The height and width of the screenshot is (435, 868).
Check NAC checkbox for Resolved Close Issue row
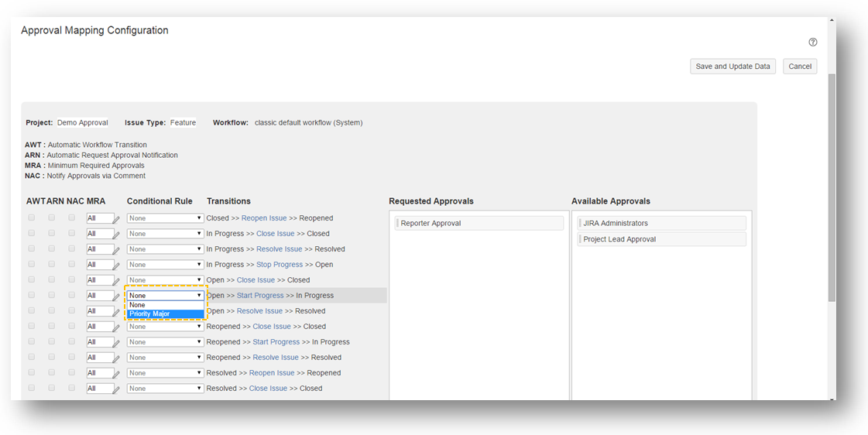coord(72,388)
